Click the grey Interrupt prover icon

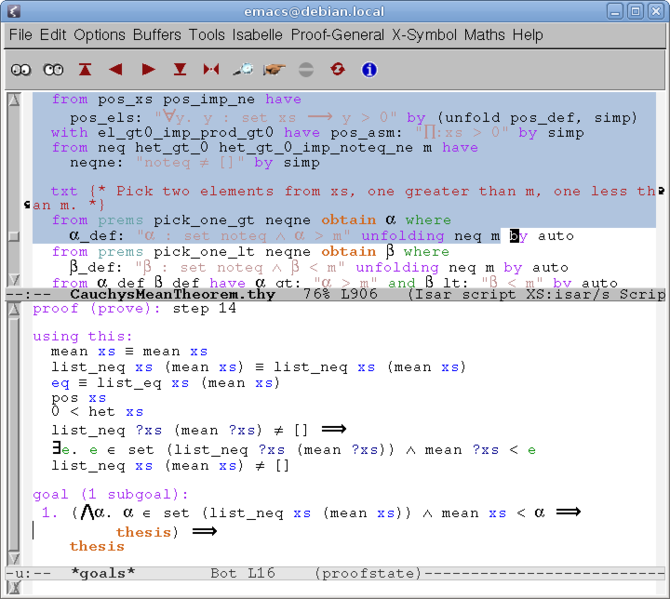tap(306, 70)
